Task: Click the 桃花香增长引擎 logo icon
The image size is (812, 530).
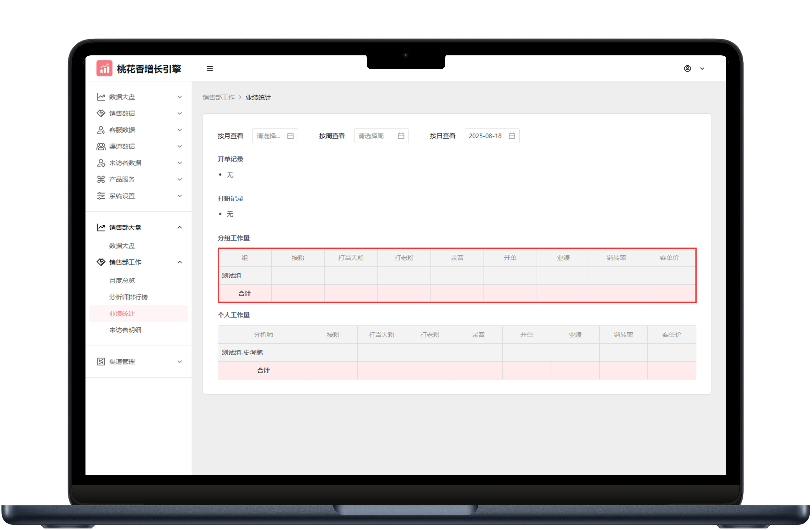Action: coord(104,68)
